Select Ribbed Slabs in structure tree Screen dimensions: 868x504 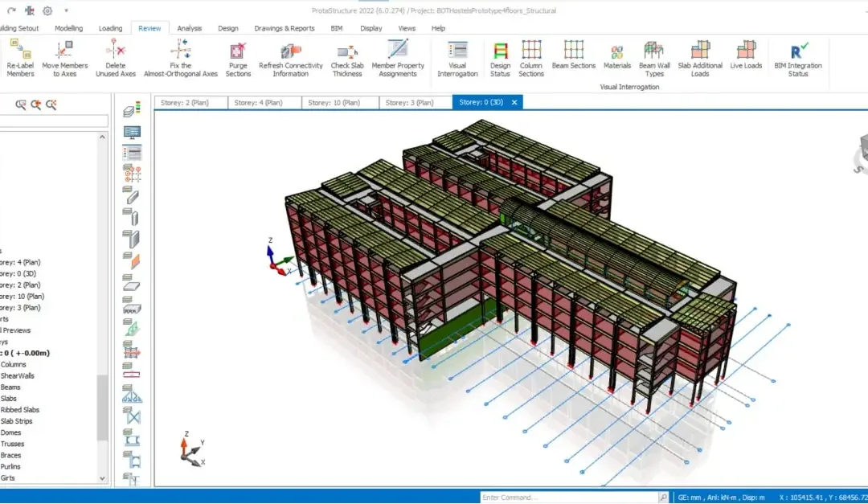click(20, 410)
